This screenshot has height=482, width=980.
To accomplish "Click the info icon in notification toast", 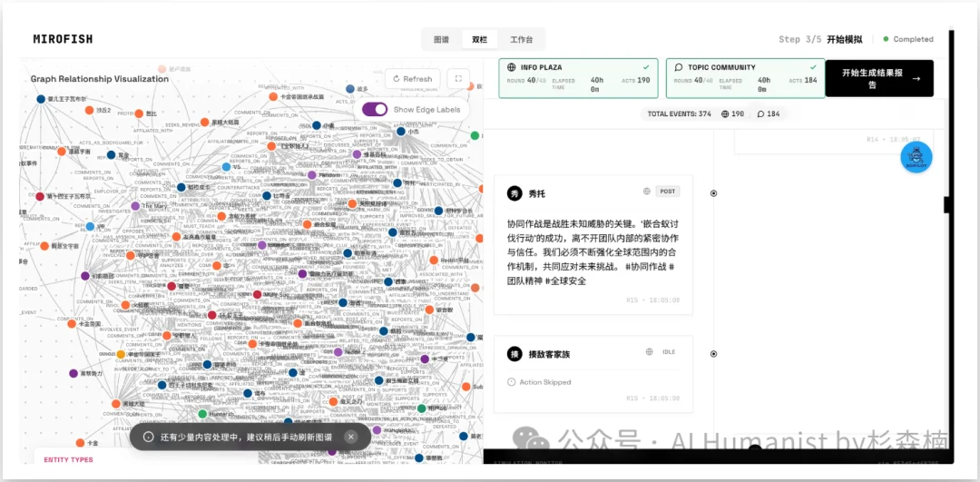I will [148, 437].
